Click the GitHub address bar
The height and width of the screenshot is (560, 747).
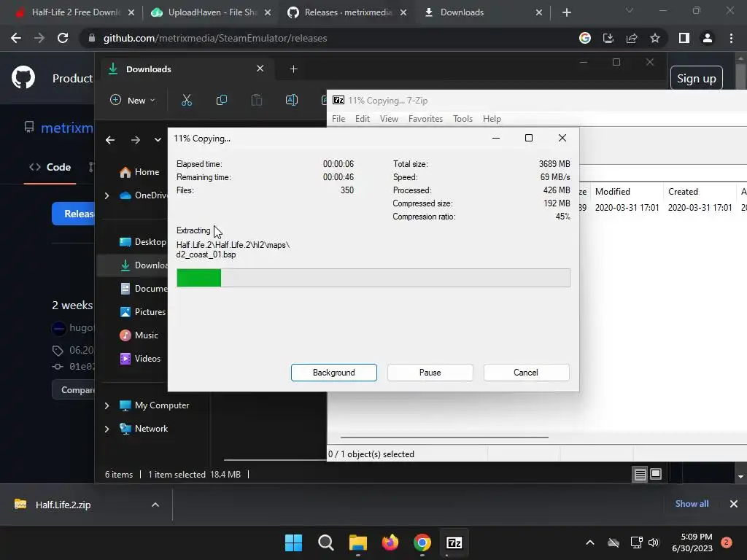[x=328, y=38]
